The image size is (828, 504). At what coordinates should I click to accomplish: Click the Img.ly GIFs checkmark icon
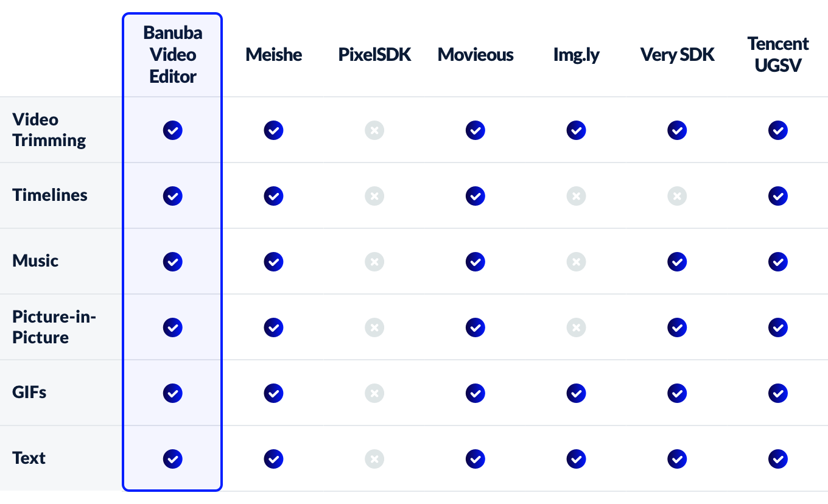click(576, 393)
